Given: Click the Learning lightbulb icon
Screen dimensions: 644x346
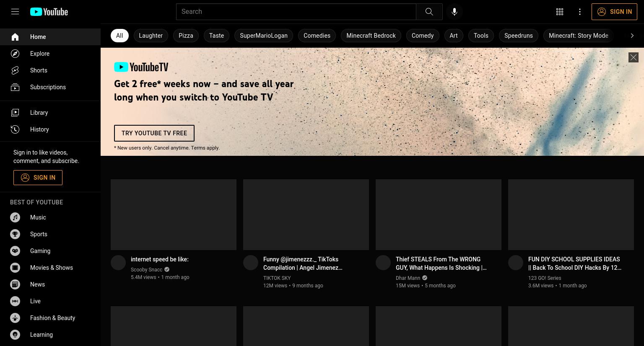Looking at the screenshot, I should tap(15, 335).
